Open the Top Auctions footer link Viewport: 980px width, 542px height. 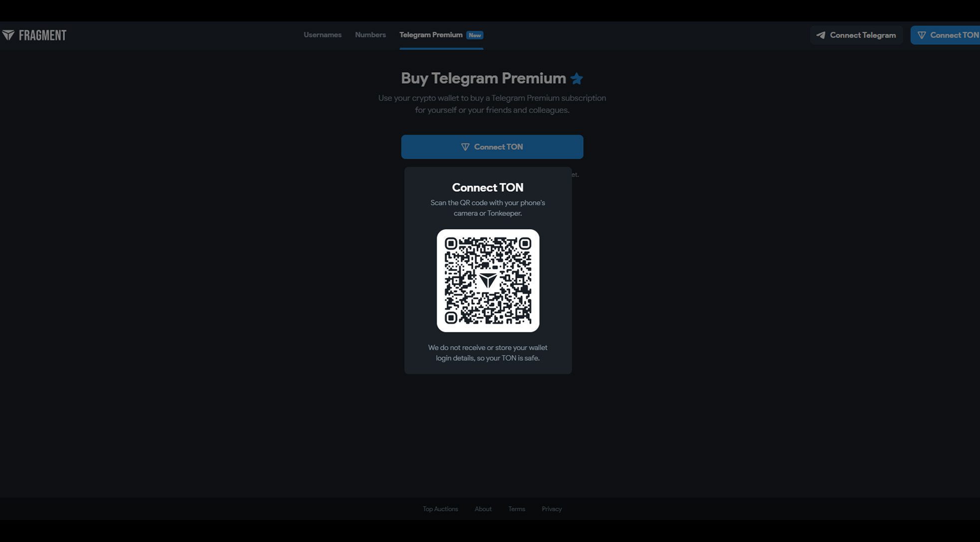[440, 509]
